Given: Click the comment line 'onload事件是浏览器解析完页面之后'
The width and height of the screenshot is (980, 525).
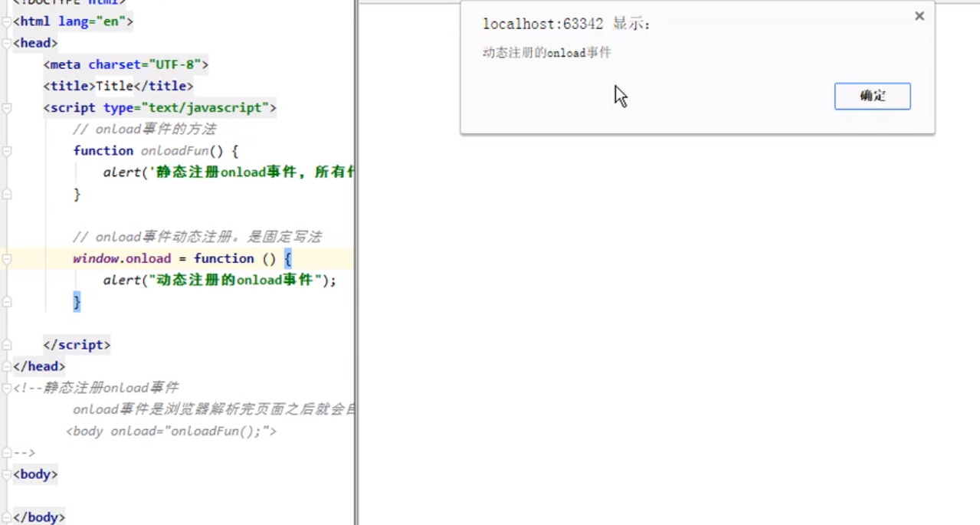Looking at the screenshot, I should click(x=214, y=410).
